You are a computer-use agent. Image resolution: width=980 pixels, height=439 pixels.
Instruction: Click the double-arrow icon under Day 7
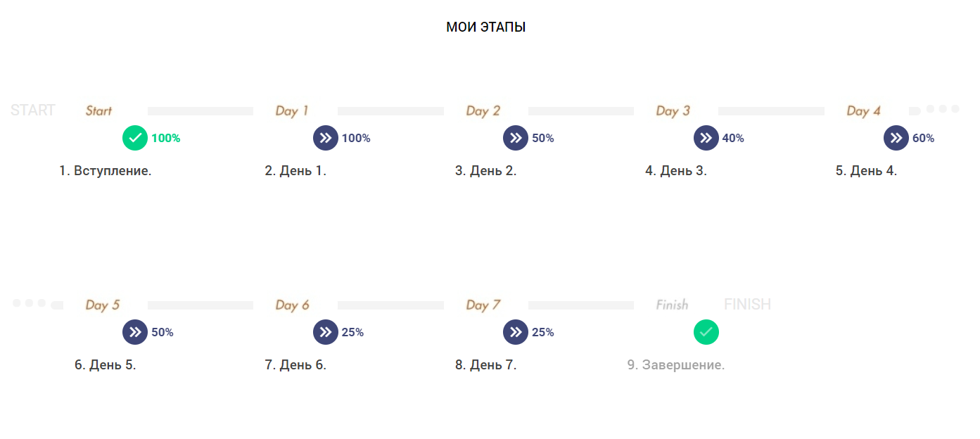[x=516, y=332]
